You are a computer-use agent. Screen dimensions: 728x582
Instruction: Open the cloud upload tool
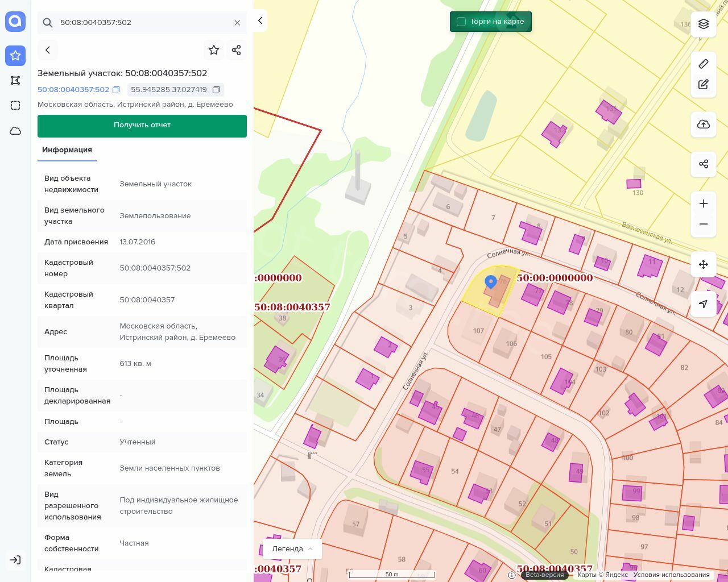[704, 124]
